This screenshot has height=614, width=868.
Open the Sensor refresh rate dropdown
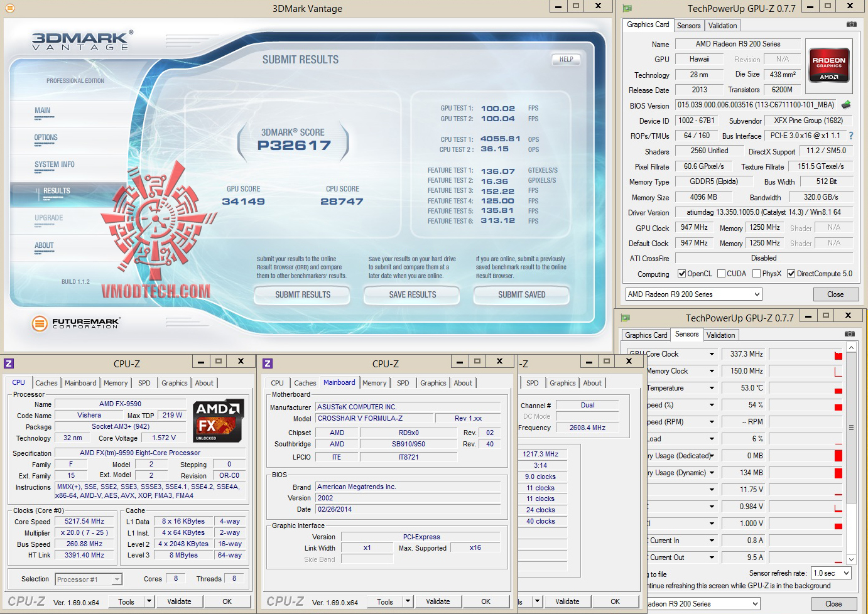click(831, 573)
